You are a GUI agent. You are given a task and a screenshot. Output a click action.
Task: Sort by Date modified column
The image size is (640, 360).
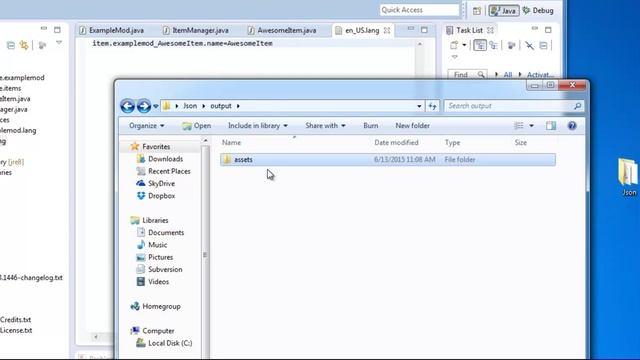[x=396, y=142]
